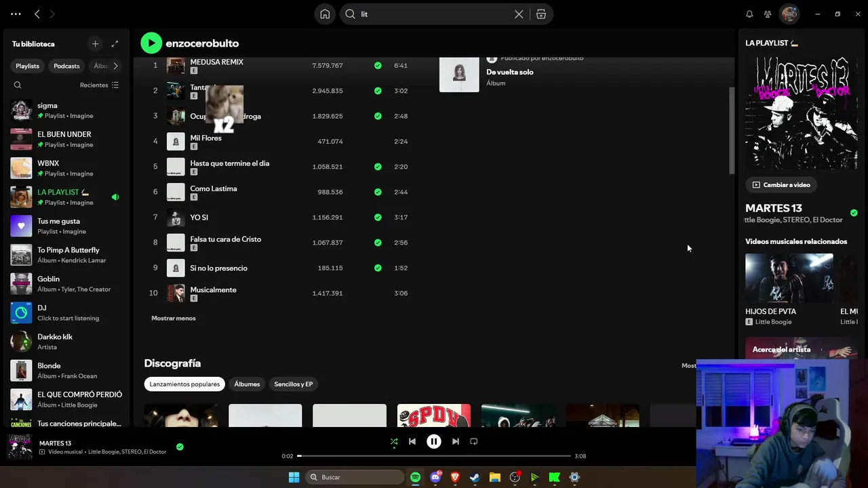
Task: Select the Podcasts filter chip
Action: 66,66
